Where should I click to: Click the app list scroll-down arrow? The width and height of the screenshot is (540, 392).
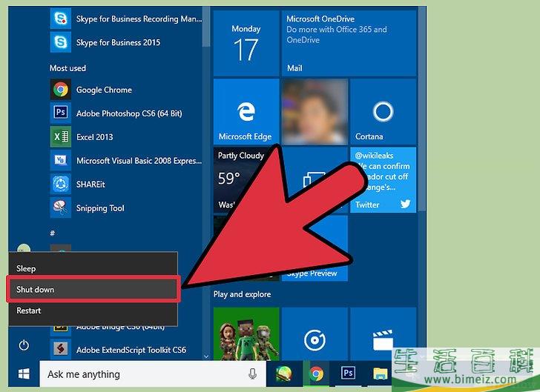(205, 356)
